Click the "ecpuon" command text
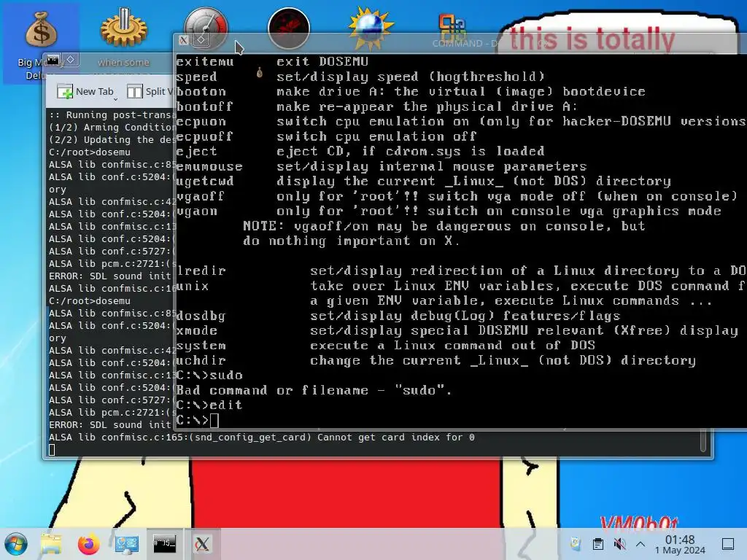 click(201, 122)
